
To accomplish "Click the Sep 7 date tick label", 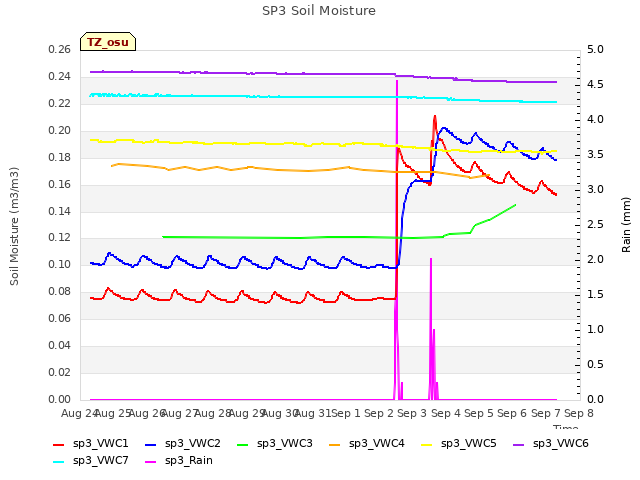I will (x=546, y=413).
